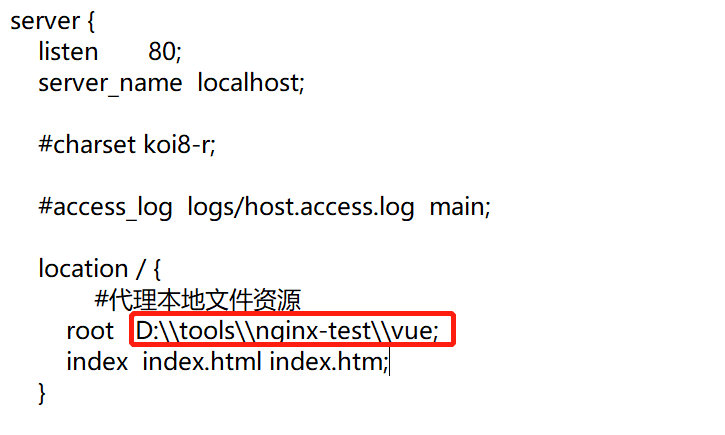
Task: Click the server_name directive
Action: (x=110, y=84)
